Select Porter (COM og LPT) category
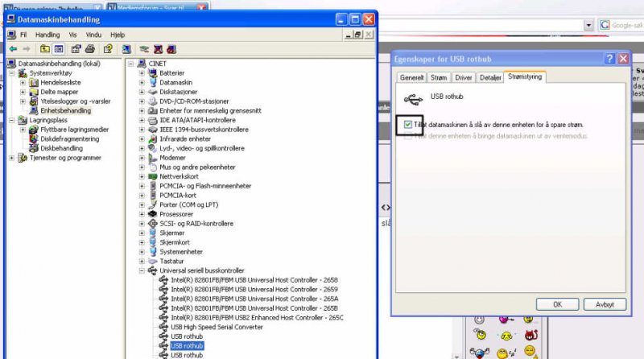Viewport: 644px width, 359px height. pos(189,204)
